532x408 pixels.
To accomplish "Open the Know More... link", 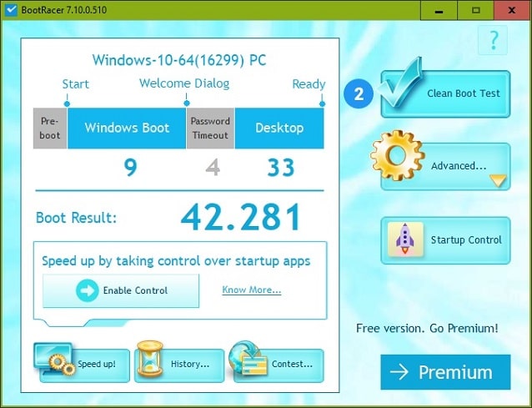I will click(252, 290).
